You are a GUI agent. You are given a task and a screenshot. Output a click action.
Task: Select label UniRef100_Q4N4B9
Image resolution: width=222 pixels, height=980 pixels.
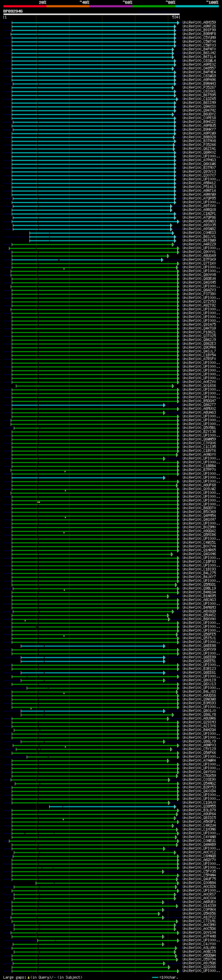[199, 845]
